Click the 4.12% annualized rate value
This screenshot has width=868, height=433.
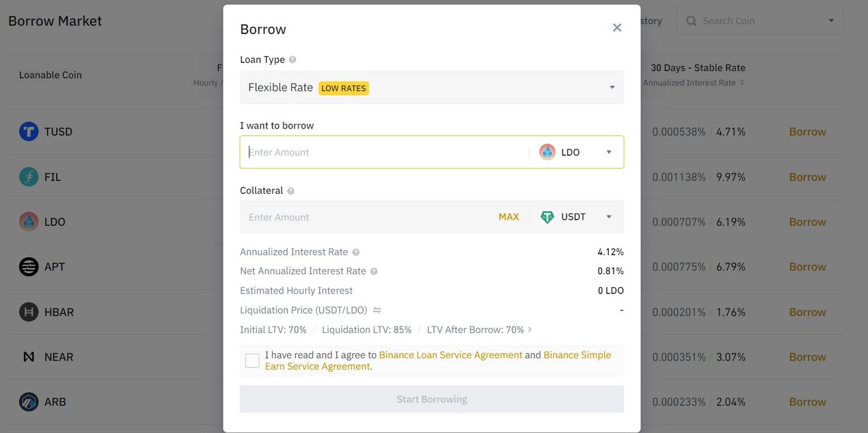[x=610, y=252]
